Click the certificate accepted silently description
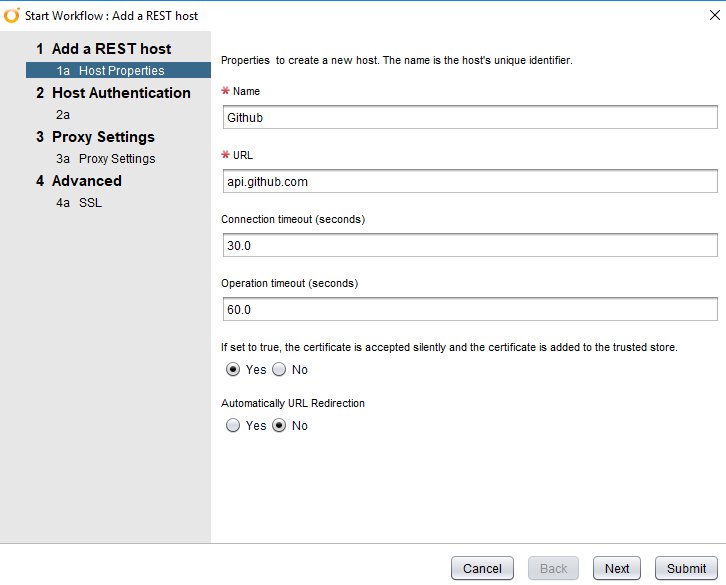Viewport: 726px width, 585px height. 449,347
